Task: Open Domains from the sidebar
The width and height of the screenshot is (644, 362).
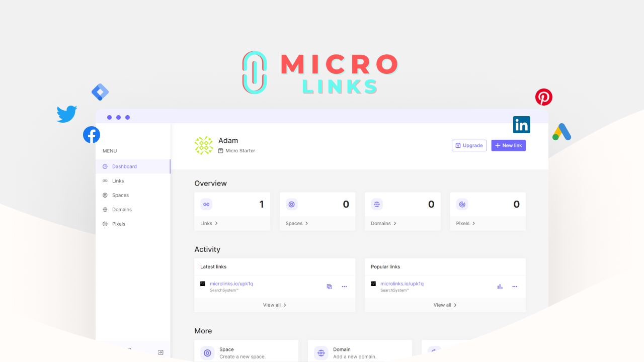Action: click(121, 209)
